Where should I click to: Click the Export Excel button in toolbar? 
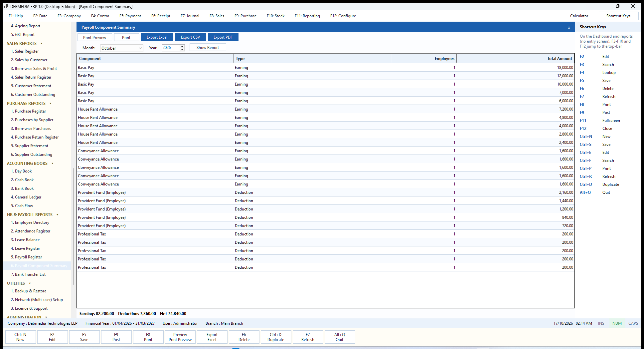point(157,37)
